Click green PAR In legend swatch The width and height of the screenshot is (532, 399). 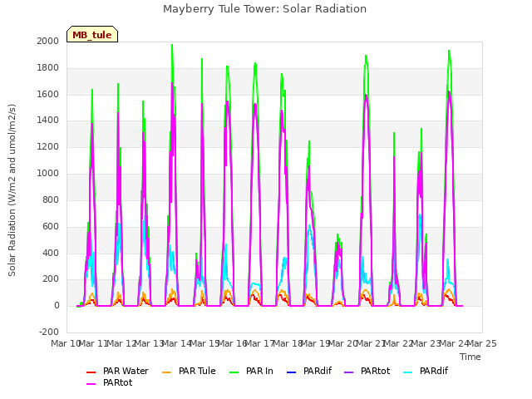[x=234, y=372]
